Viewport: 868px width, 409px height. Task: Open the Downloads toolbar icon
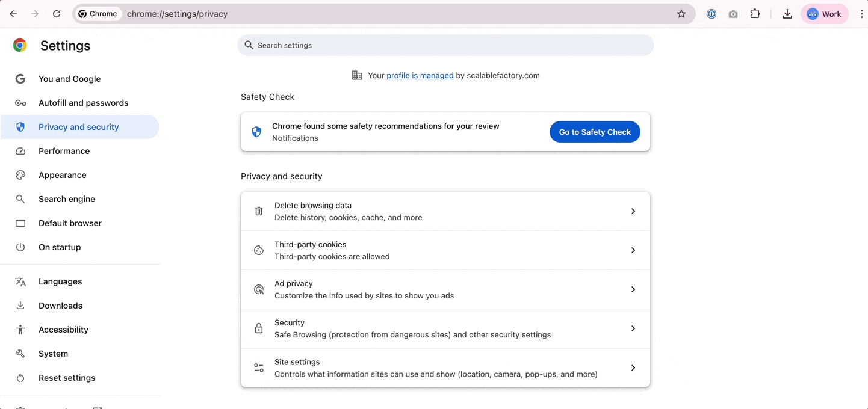(x=787, y=14)
